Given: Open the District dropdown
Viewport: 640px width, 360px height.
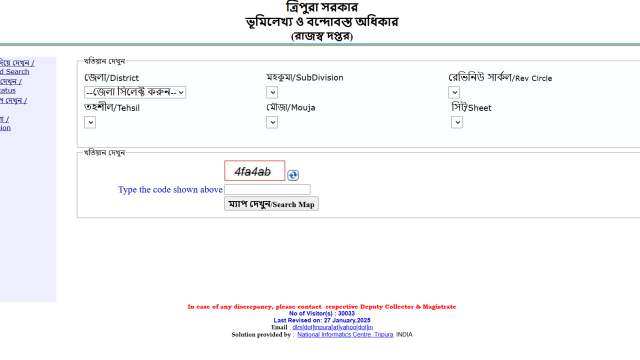Looking at the screenshot, I should point(135,92).
